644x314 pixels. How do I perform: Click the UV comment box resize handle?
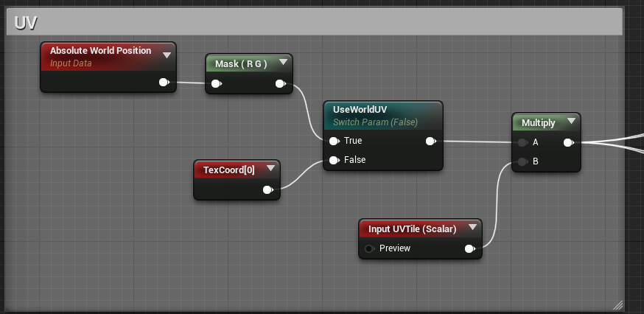coord(617,304)
